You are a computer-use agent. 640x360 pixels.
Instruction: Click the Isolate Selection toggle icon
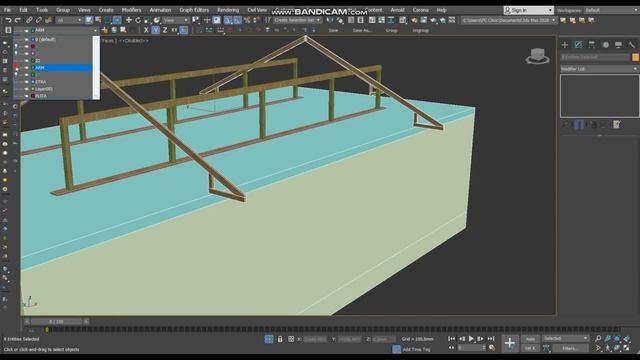(269, 339)
